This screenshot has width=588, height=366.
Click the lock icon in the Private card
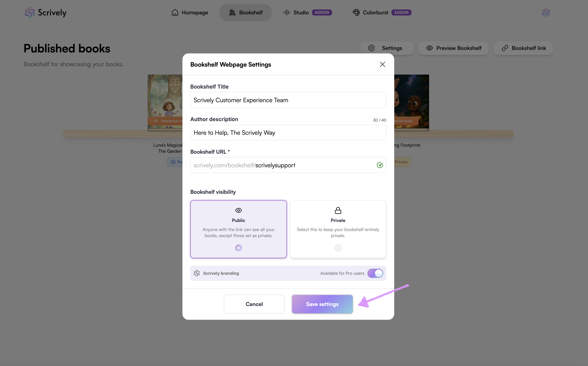(338, 211)
